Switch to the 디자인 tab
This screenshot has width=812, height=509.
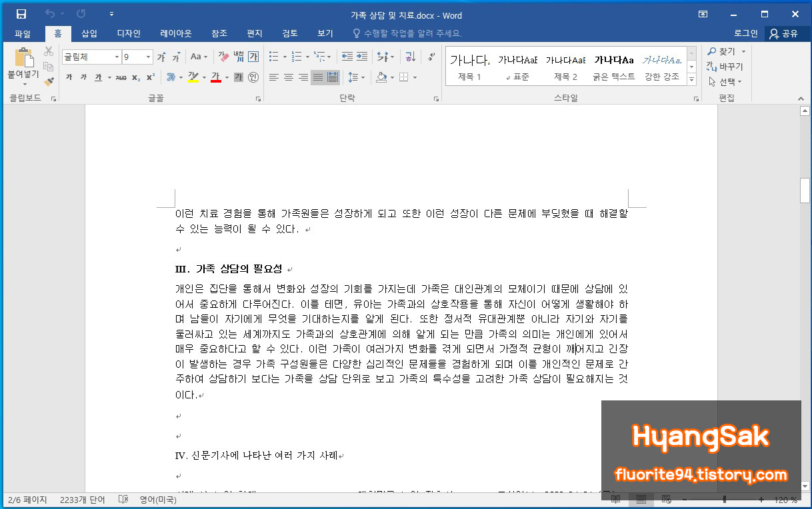[x=129, y=33]
